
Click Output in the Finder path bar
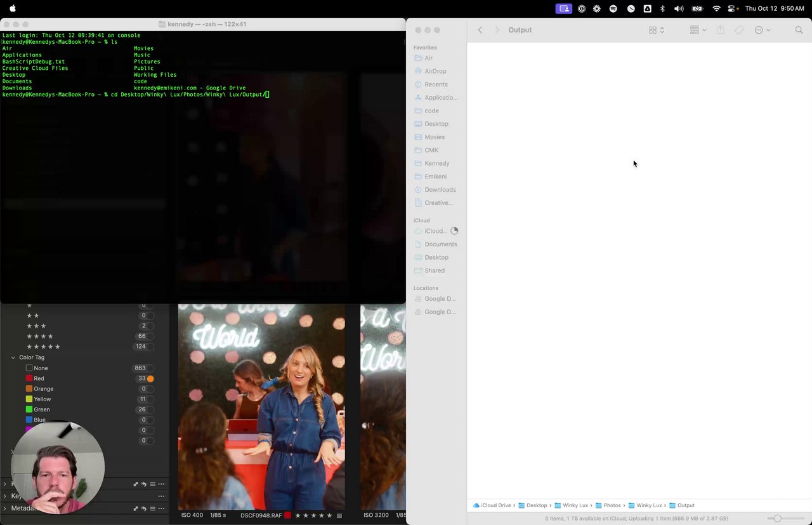[x=682, y=505]
